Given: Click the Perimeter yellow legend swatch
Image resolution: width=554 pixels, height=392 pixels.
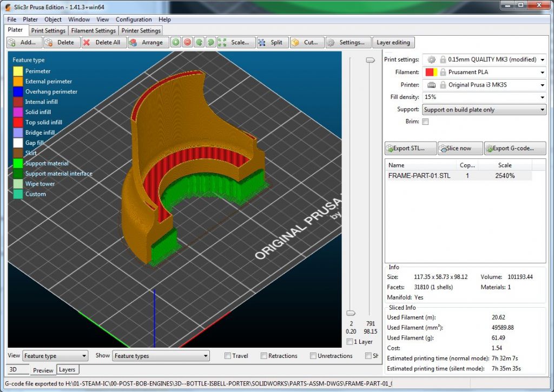Looking at the screenshot, I should click(x=18, y=71).
